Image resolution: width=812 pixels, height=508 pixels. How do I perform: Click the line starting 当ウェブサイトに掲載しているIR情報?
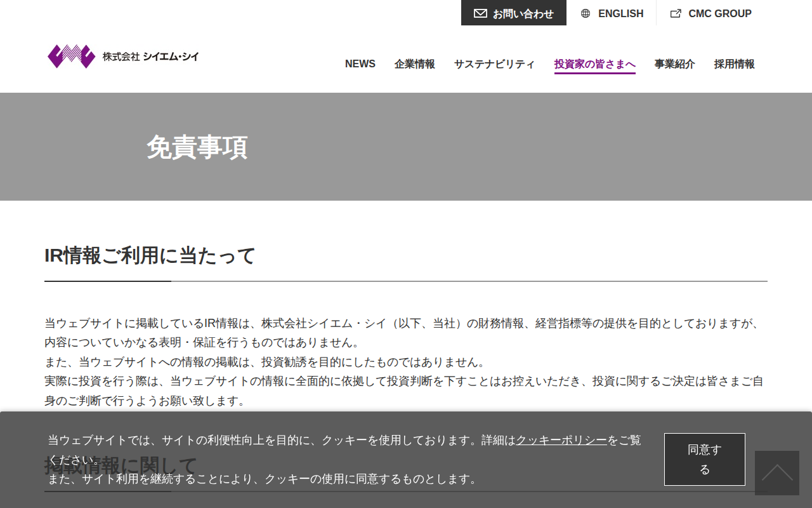(x=403, y=323)
